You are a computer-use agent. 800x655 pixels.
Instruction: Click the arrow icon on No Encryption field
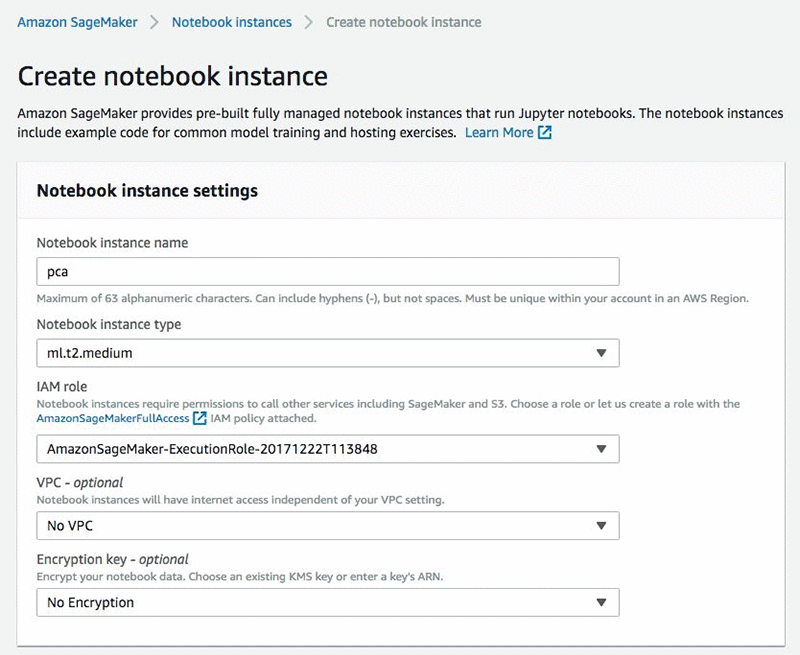(x=601, y=602)
